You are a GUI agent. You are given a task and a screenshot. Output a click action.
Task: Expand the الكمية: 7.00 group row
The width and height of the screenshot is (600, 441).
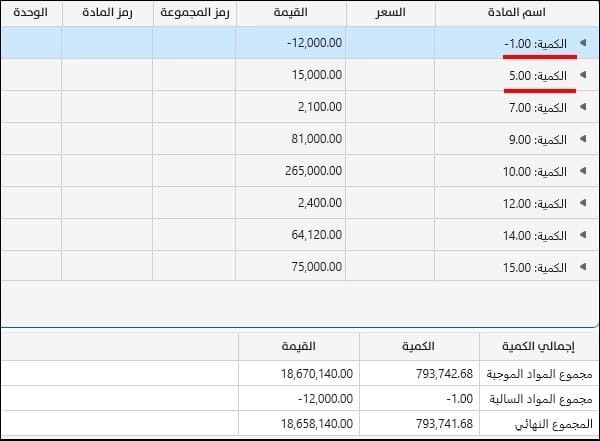click(x=583, y=107)
